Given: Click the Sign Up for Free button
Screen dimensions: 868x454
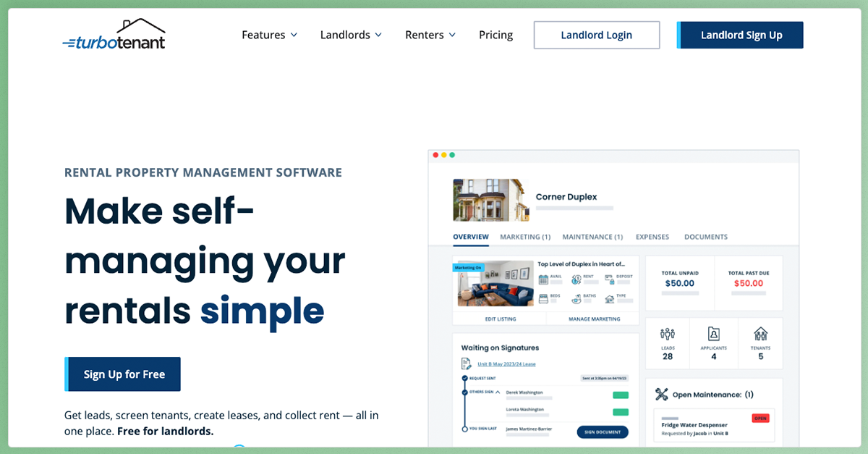Looking at the screenshot, I should [122, 374].
